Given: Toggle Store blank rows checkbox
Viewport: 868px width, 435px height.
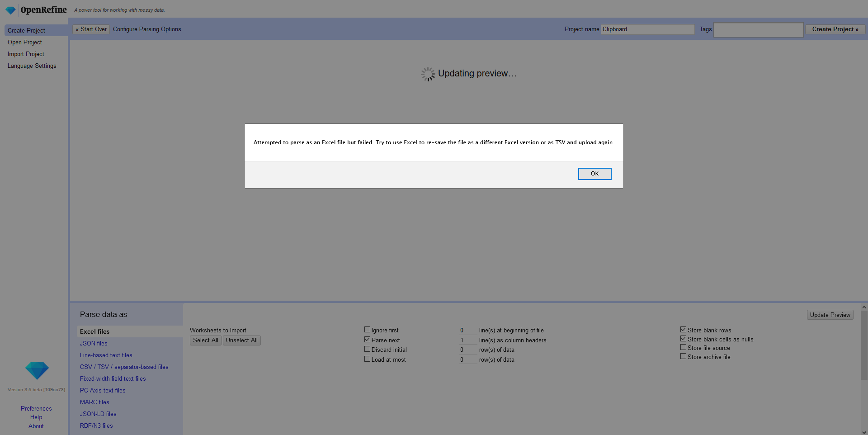Looking at the screenshot, I should point(684,330).
